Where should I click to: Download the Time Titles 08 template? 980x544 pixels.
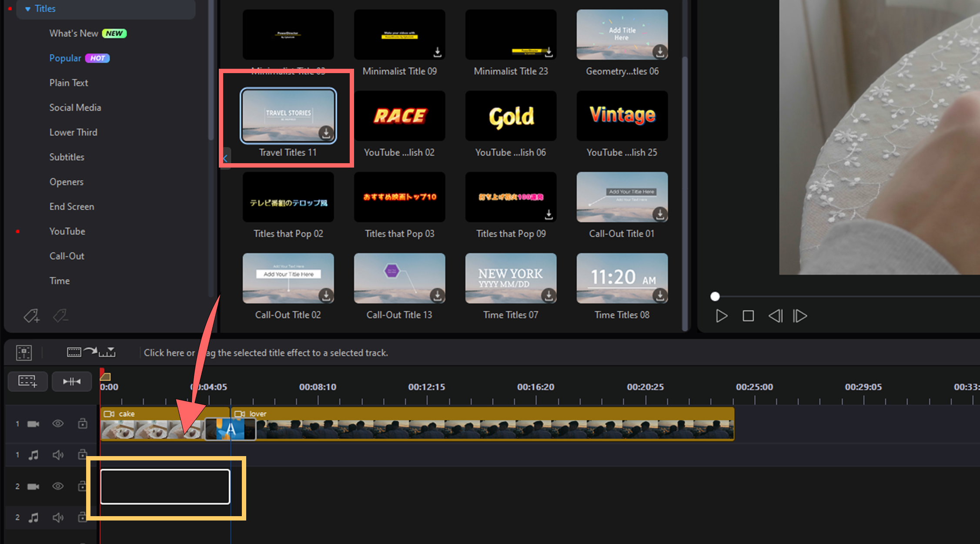tap(660, 296)
